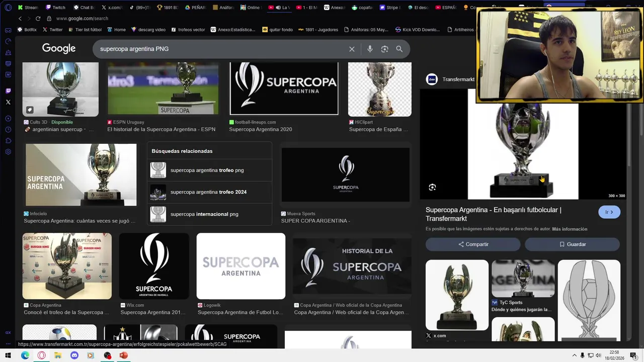Start voice search with microphone icon
The width and height of the screenshot is (644, 362).
(370, 49)
